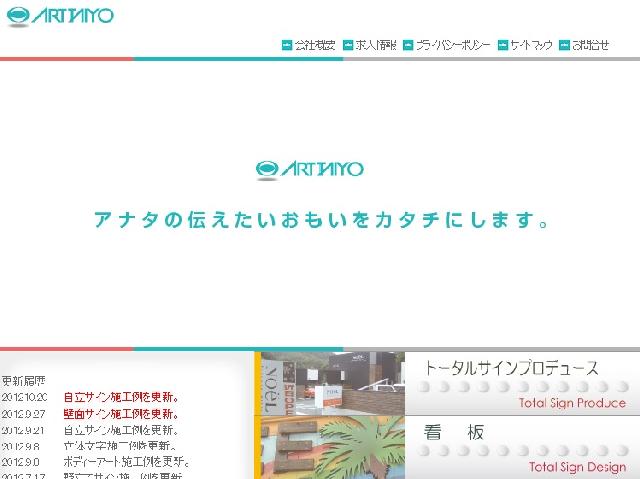Screen dimensions: 640x479
Task: Open 求人情報 in the top navigation
Action: tap(376, 45)
